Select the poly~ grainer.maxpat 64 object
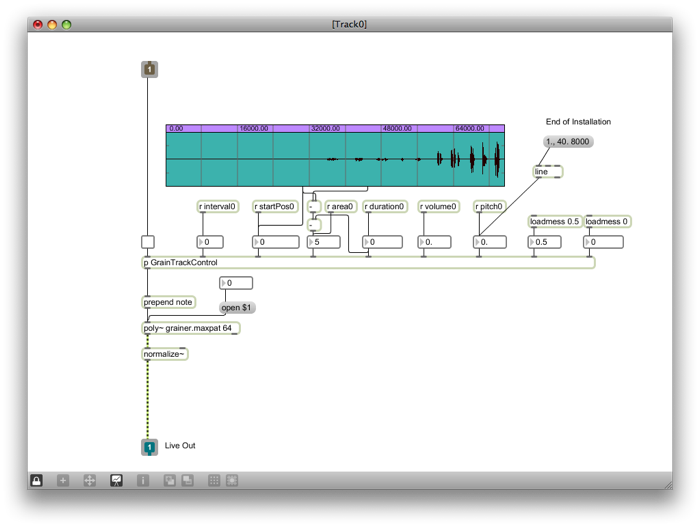Screen dimensions: 700x527 191,328
